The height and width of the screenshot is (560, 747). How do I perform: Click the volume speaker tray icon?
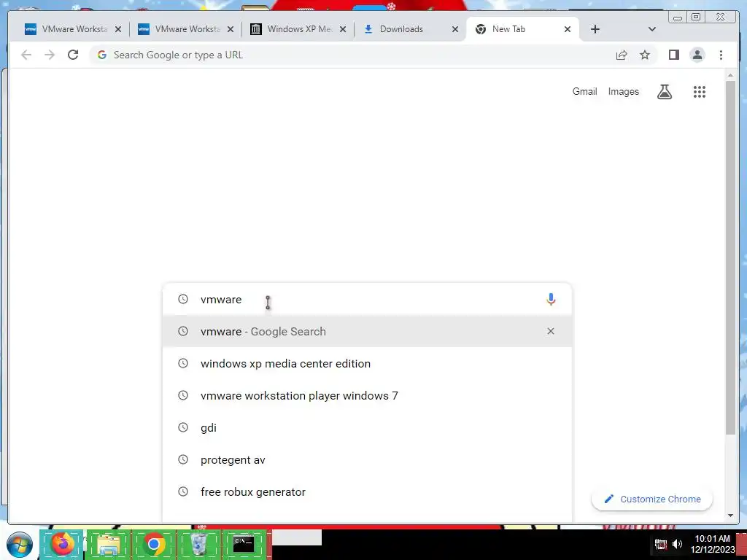(x=677, y=544)
